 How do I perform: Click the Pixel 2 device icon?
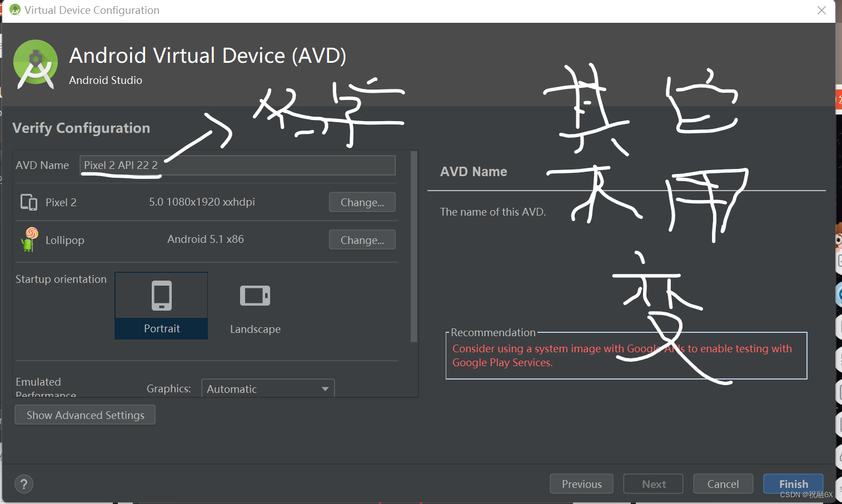[x=28, y=202]
